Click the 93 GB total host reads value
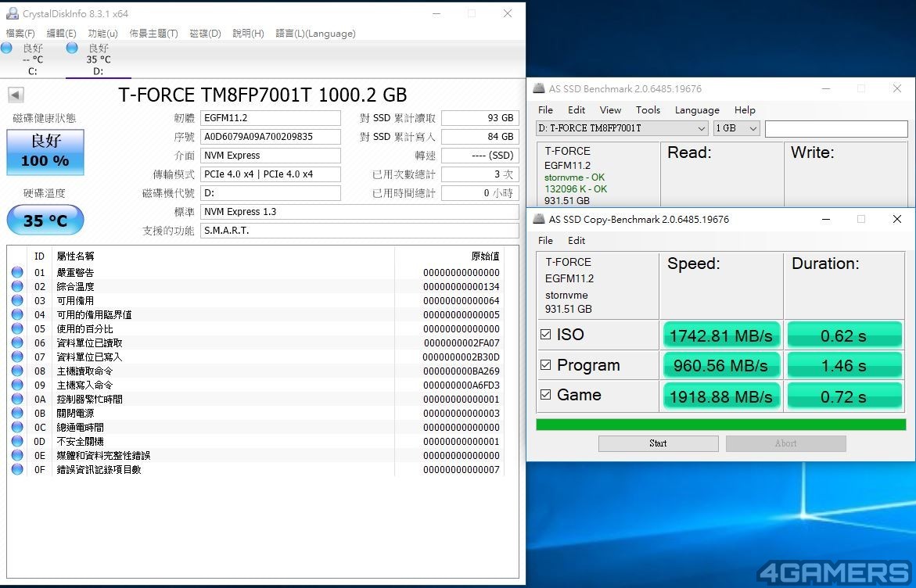 pyautogui.click(x=480, y=118)
